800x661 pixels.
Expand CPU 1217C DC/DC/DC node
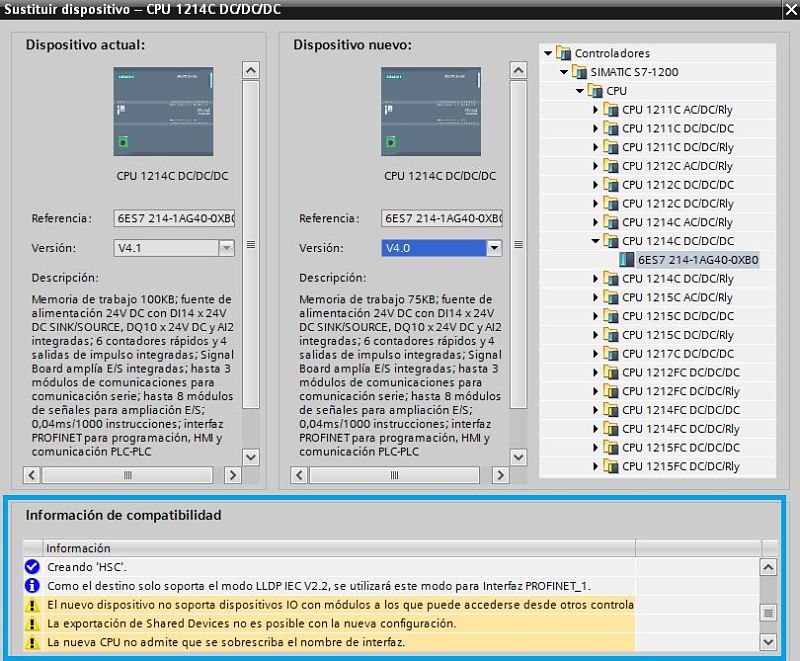click(595, 353)
